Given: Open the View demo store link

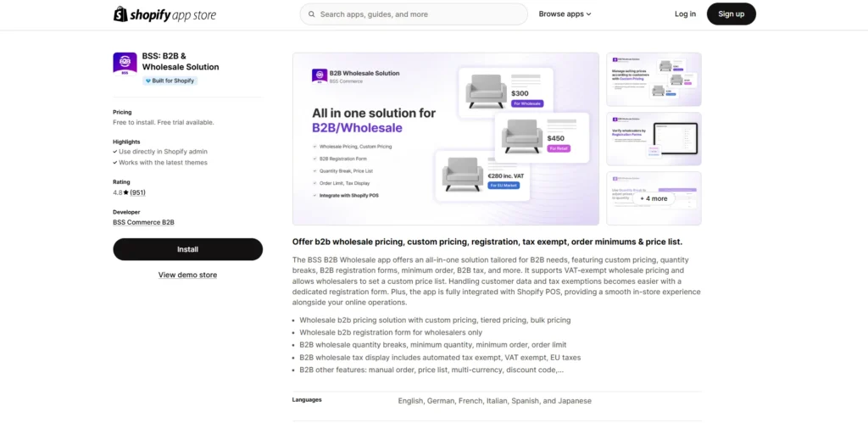Looking at the screenshot, I should 187,276.
